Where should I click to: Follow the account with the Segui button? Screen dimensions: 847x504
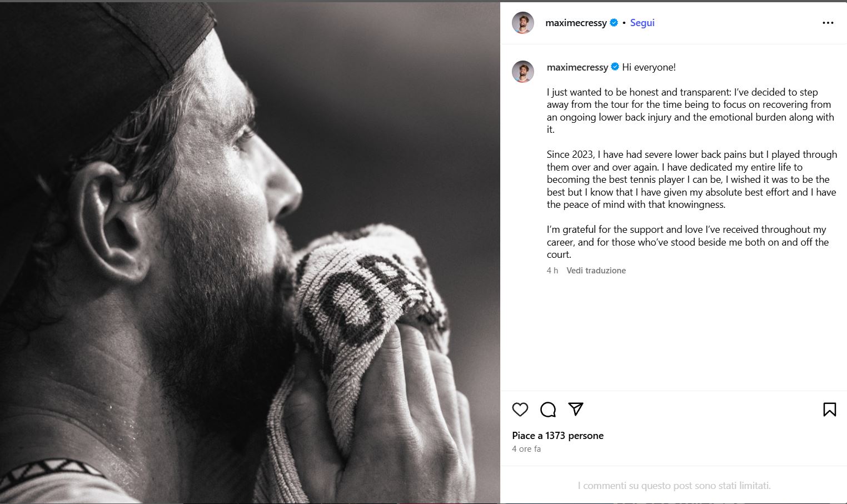(x=642, y=23)
